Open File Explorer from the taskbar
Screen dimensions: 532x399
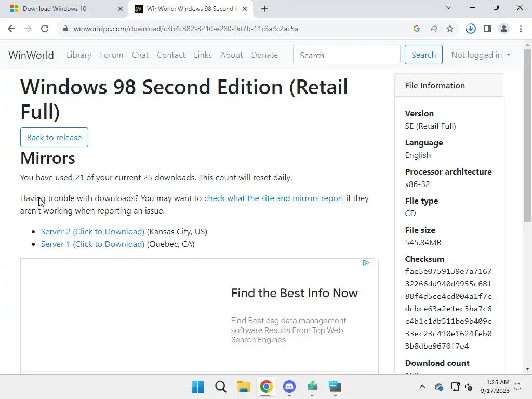coord(243,387)
